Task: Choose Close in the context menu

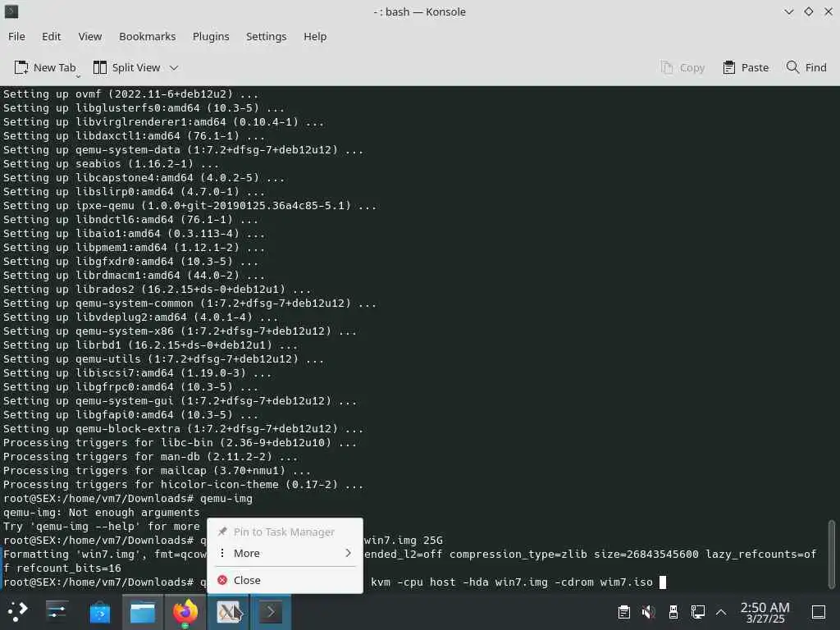Action: 285,580
